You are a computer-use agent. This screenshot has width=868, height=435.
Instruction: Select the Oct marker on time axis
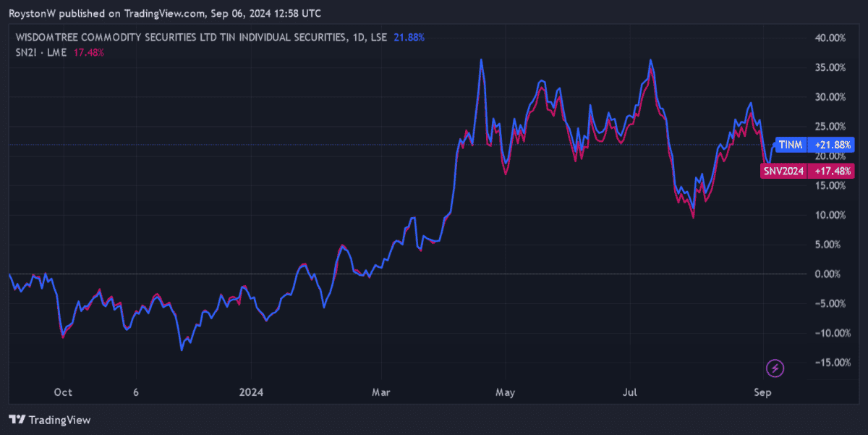click(x=63, y=392)
